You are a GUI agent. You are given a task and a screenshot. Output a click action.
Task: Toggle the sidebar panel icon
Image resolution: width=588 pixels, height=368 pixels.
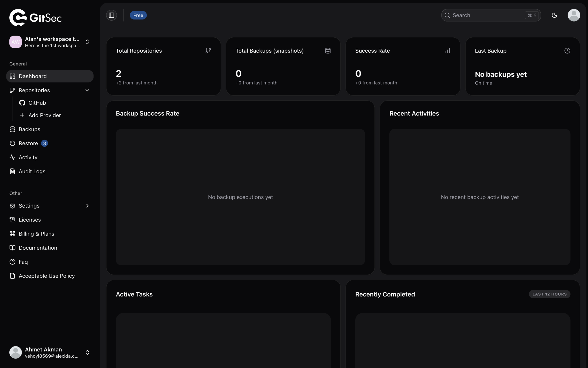click(x=111, y=15)
